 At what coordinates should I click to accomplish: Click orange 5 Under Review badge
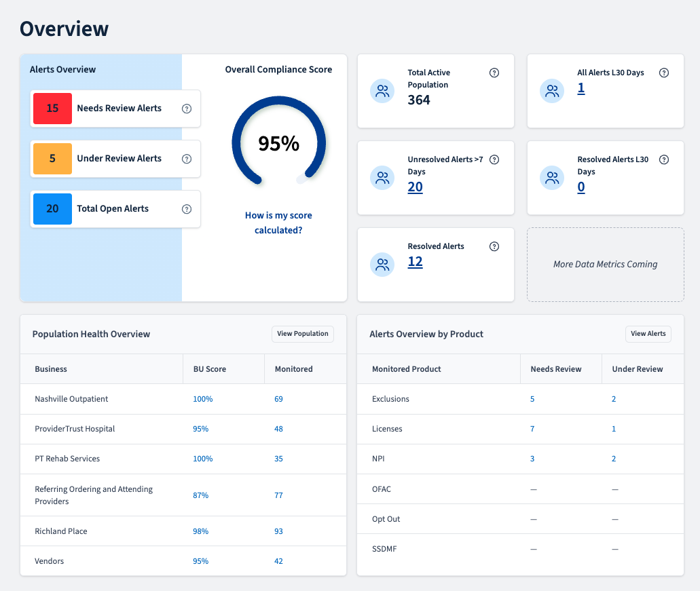tap(53, 158)
